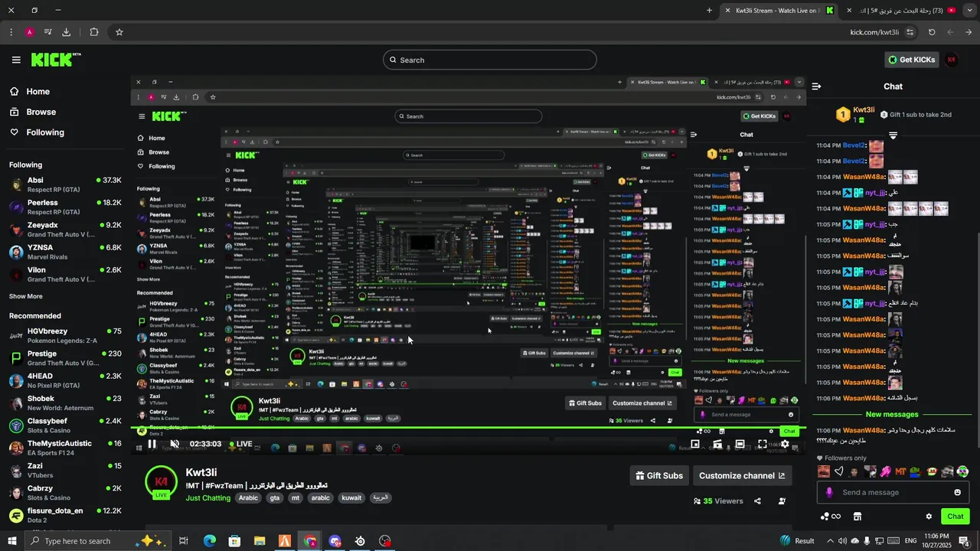Click Gift Subs button

click(x=659, y=475)
